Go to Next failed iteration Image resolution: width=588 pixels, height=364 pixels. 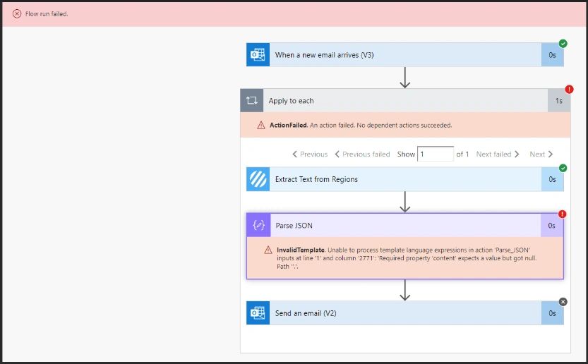[498, 154]
